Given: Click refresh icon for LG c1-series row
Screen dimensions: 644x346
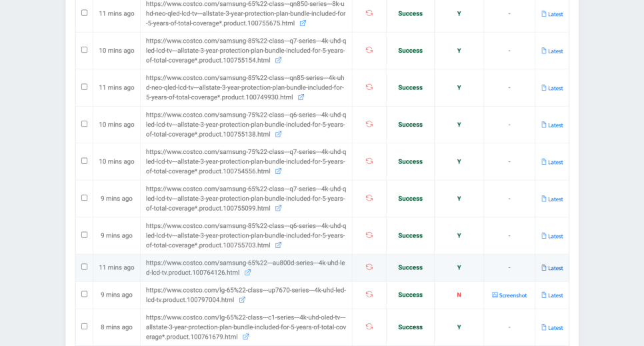Looking at the screenshot, I should pos(369,327).
